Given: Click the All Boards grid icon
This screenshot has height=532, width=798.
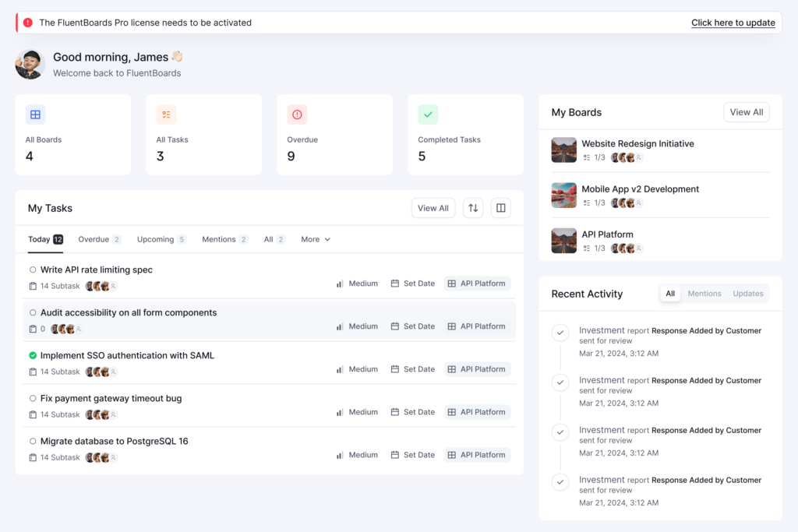Looking at the screenshot, I should [x=36, y=115].
